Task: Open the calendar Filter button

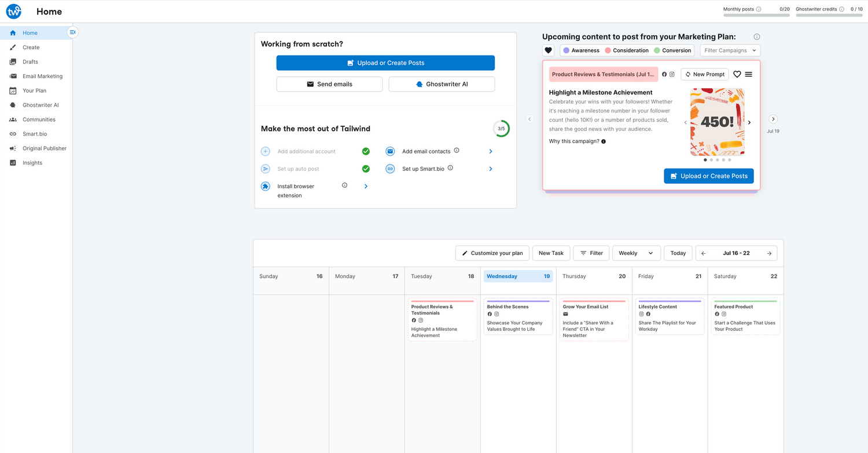Action: click(x=591, y=253)
